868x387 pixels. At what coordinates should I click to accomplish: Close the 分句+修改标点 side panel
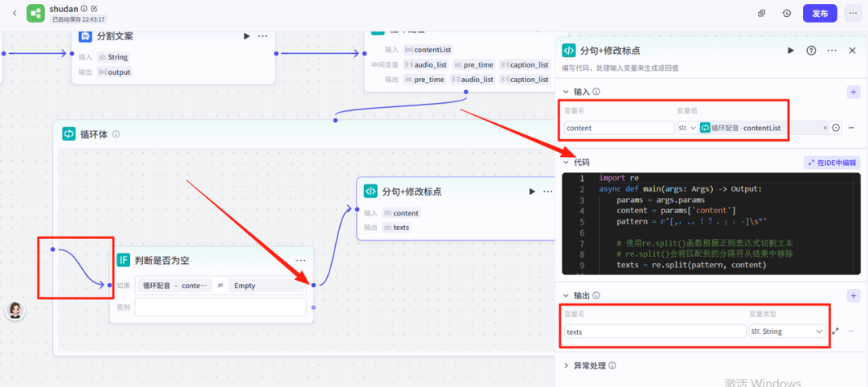pos(853,51)
